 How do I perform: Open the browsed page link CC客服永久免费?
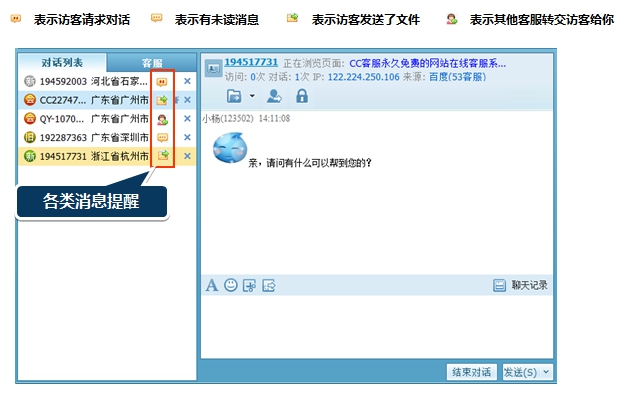pos(427,64)
